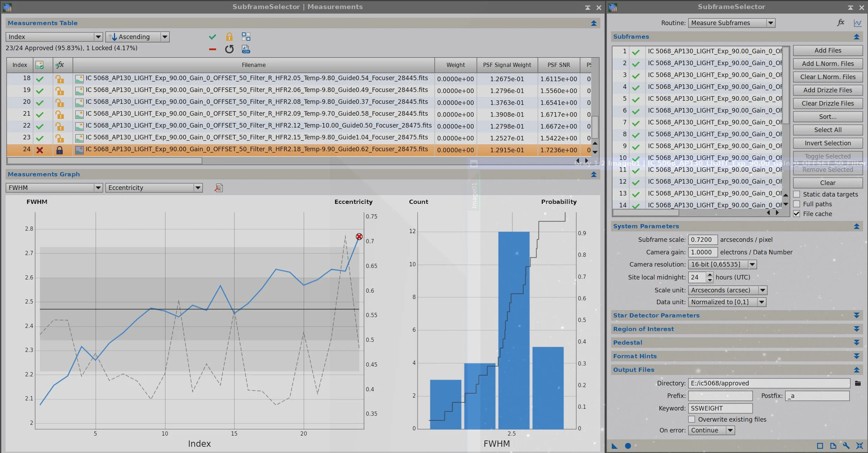Image resolution: width=868 pixels, height=453 pixels.
Task: Save measurements as CSV icon
Action: coord(246,49)
